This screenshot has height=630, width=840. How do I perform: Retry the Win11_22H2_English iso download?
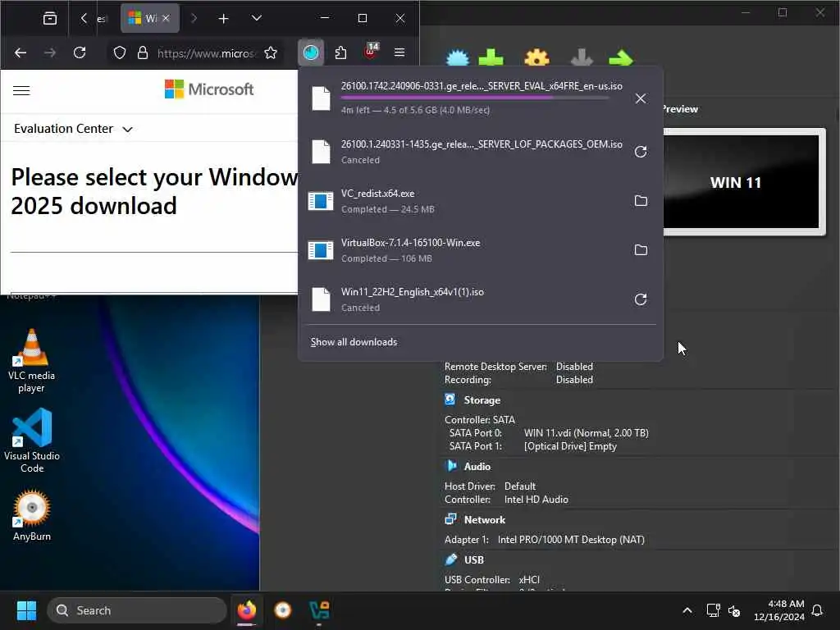tap(641, 299)
